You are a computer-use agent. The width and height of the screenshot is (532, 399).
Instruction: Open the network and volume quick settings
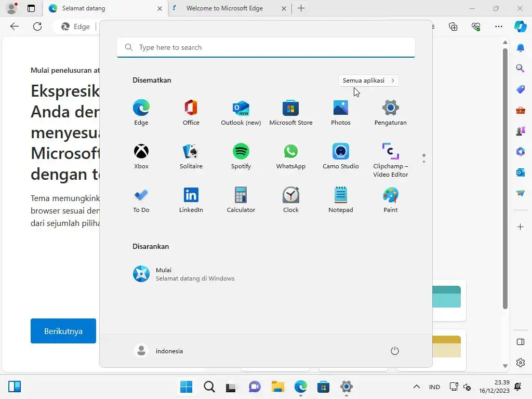[x=460, y=387]
